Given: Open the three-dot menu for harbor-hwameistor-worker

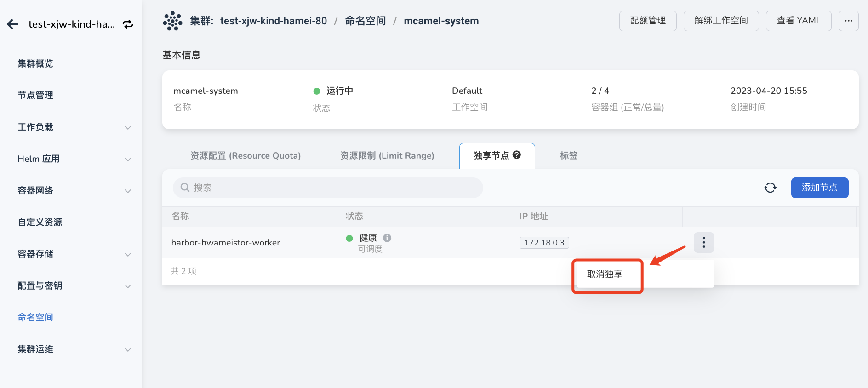Looking at the screenshot, I should [703, 242].
